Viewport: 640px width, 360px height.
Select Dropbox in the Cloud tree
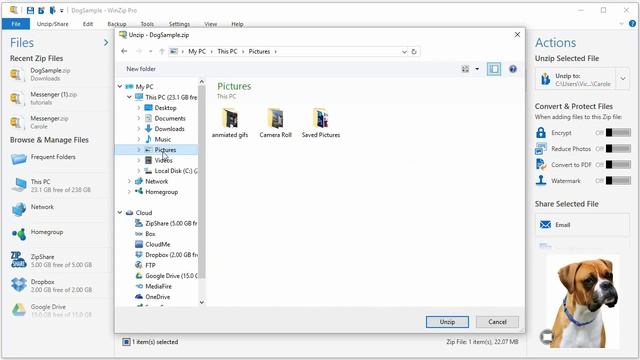coord(166,255)
